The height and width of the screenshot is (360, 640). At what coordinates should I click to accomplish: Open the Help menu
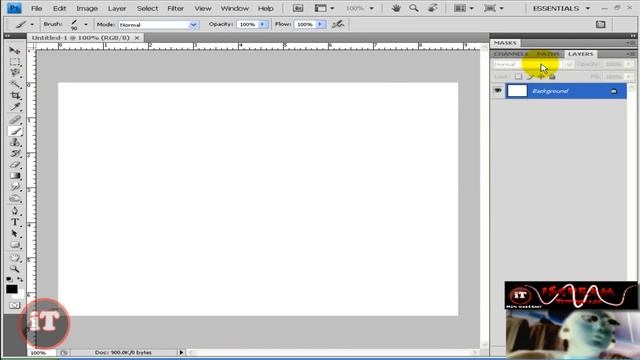pyautogui.click(x=266, y=8)
